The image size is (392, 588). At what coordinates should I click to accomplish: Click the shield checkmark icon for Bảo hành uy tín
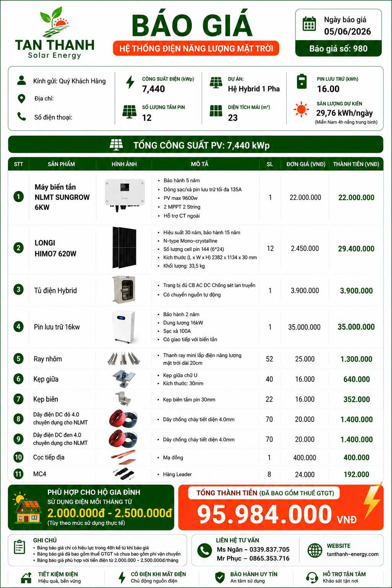click(x=220, y=577)
